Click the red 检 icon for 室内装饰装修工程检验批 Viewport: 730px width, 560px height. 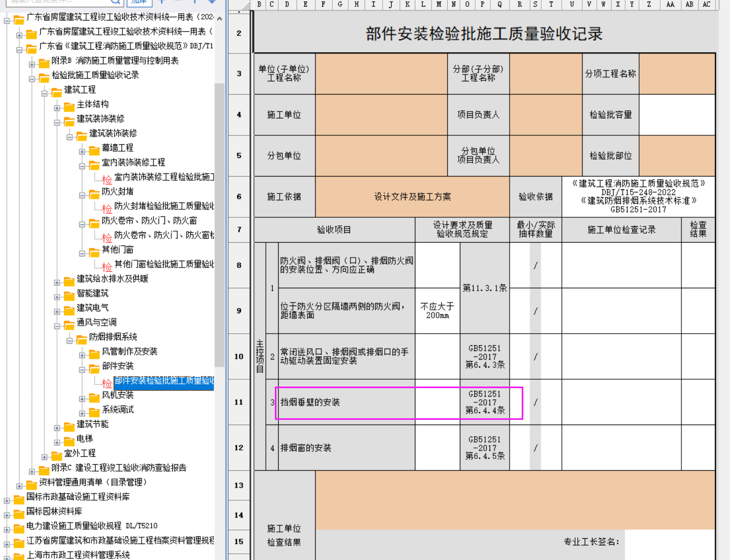107,179
